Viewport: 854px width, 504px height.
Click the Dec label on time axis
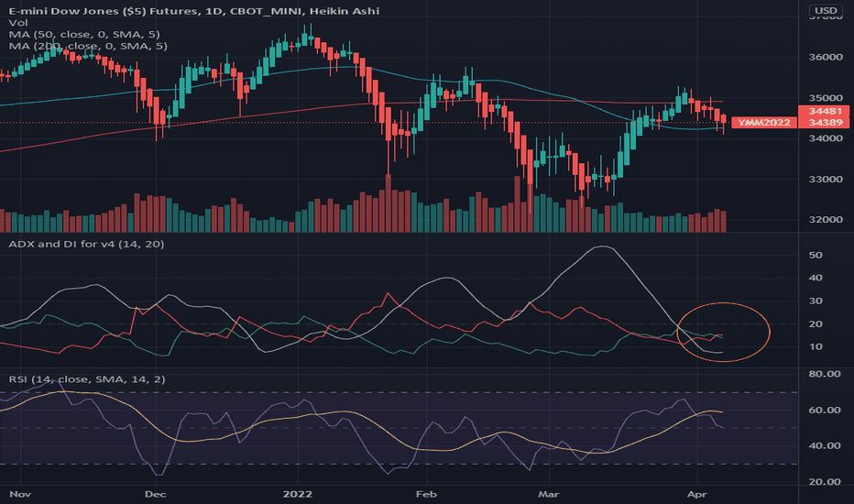point(155,494)
